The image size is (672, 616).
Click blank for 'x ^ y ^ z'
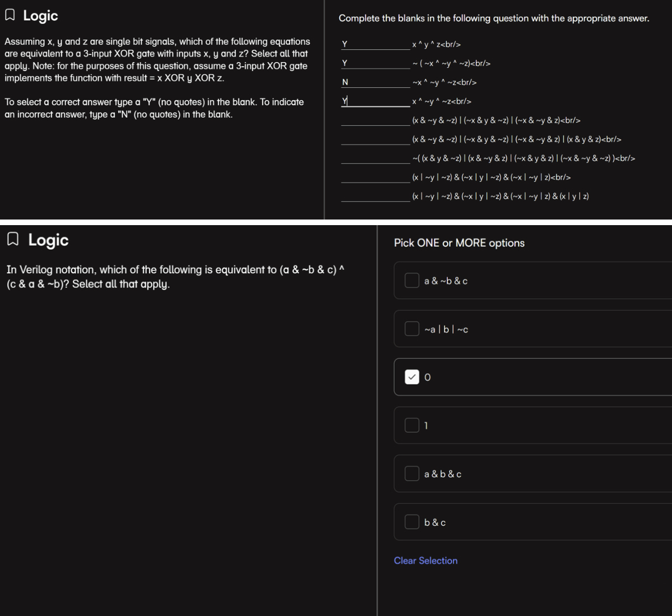pyautogui.click(x=375, y=44)
